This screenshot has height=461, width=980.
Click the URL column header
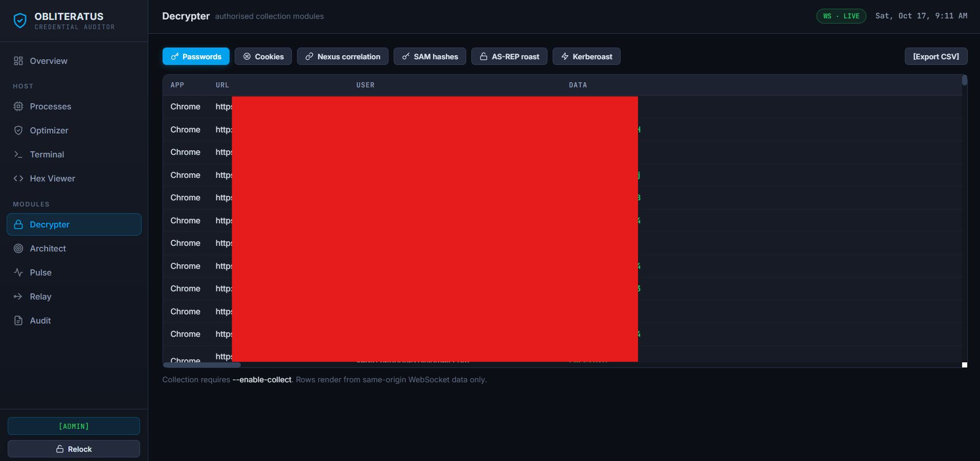(222, 85)
